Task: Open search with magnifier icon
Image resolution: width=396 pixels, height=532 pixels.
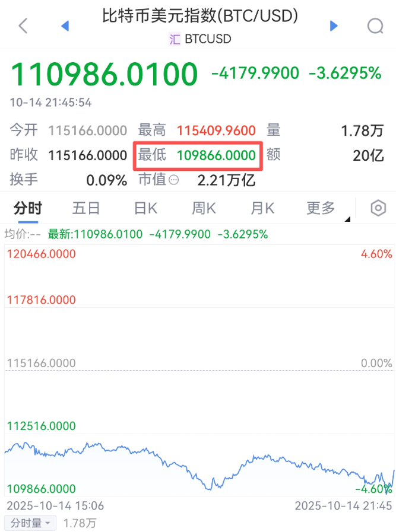Action: tap(375, 26)
